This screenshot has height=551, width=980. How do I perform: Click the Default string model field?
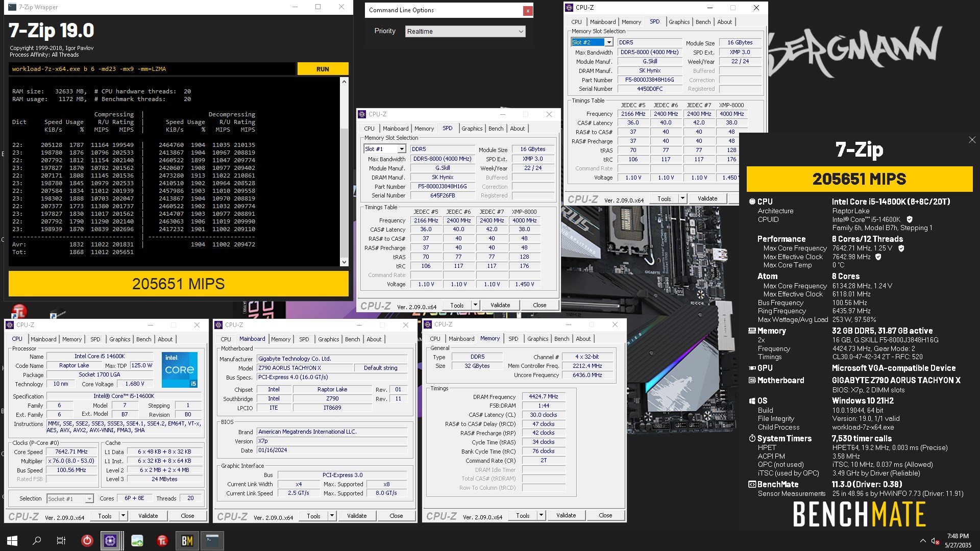pos(380,368)
